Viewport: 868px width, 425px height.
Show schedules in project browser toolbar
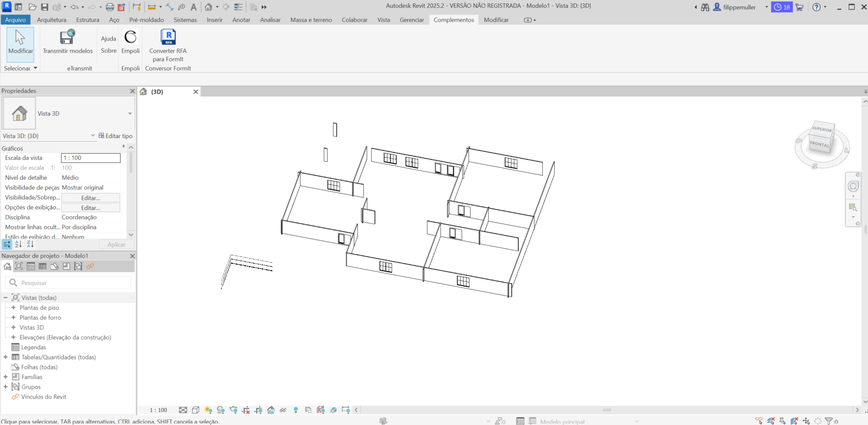(x=43, y=266)
